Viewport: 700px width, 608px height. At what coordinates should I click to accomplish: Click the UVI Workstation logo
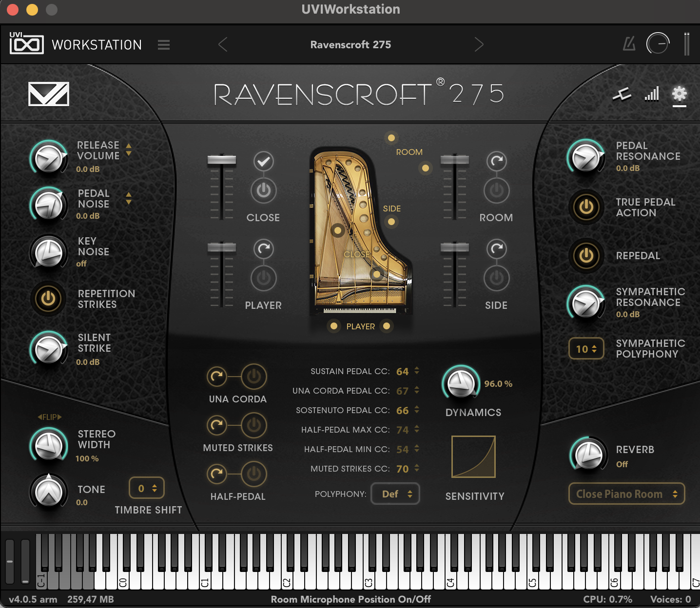pos(26,43)
